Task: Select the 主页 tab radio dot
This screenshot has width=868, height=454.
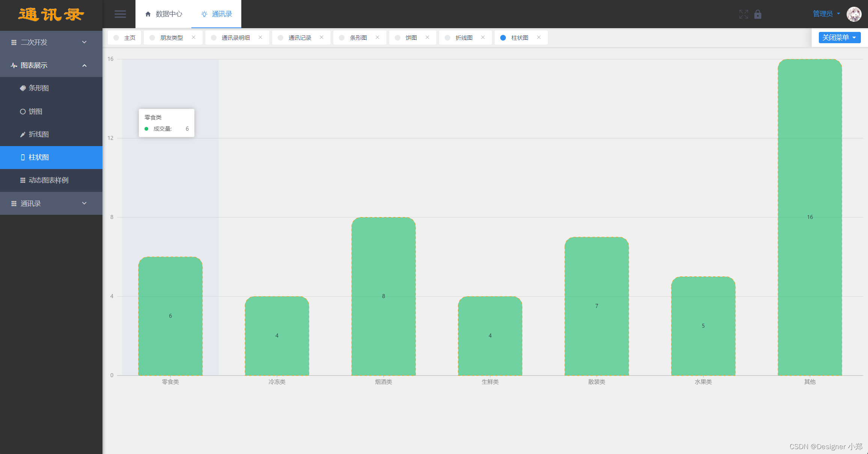Action: click(116, 38)
